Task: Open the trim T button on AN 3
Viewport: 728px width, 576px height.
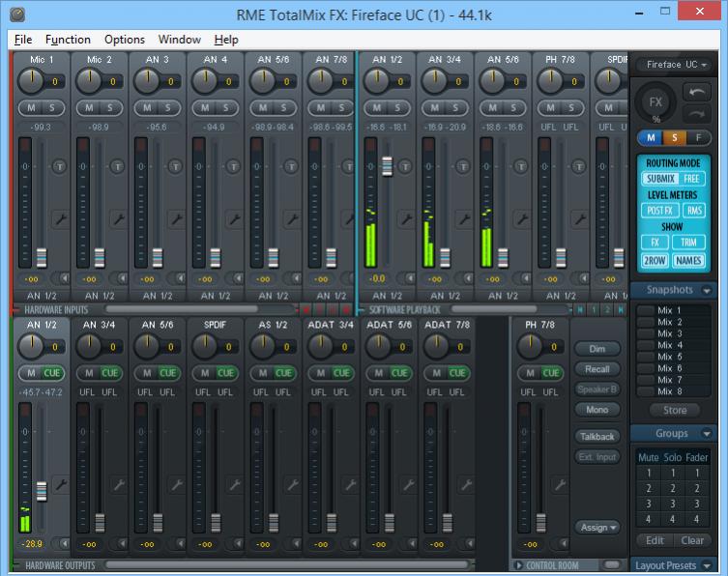Action: coord(174,166)
